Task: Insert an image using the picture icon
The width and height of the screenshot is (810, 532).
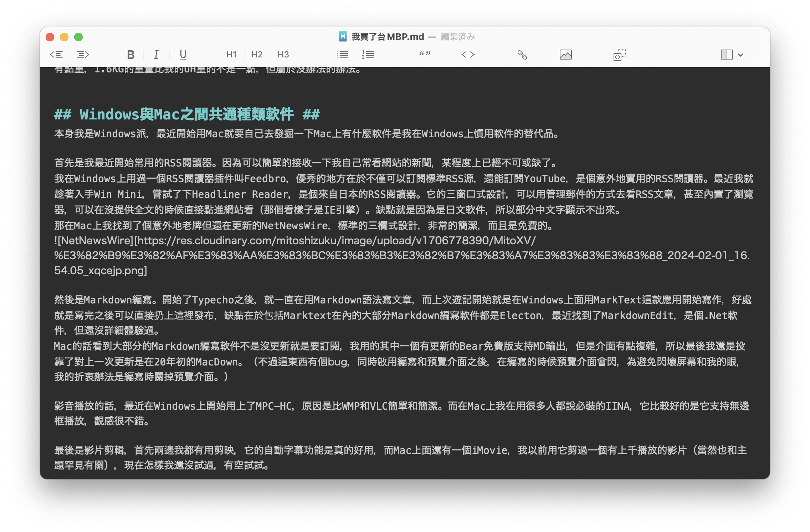Action: (x=565, y=55)
